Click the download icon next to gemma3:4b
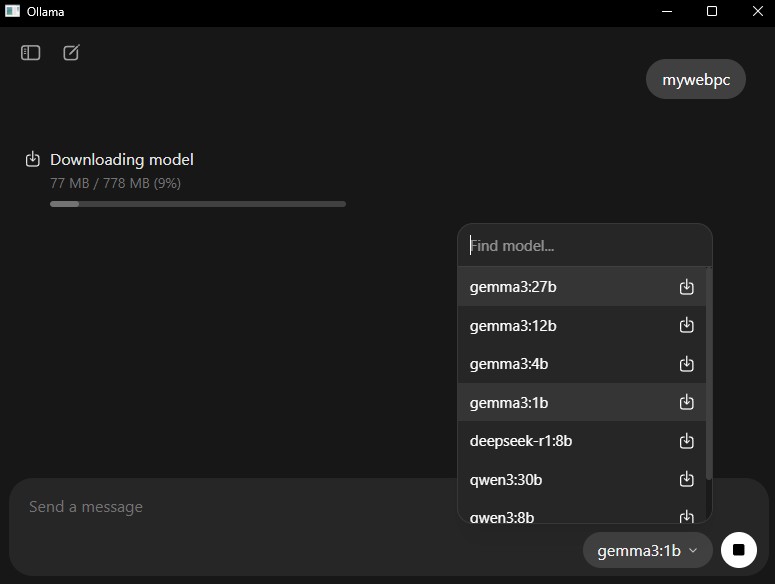The height and width of the screenshot is (584, 775). tap(686, 364)
